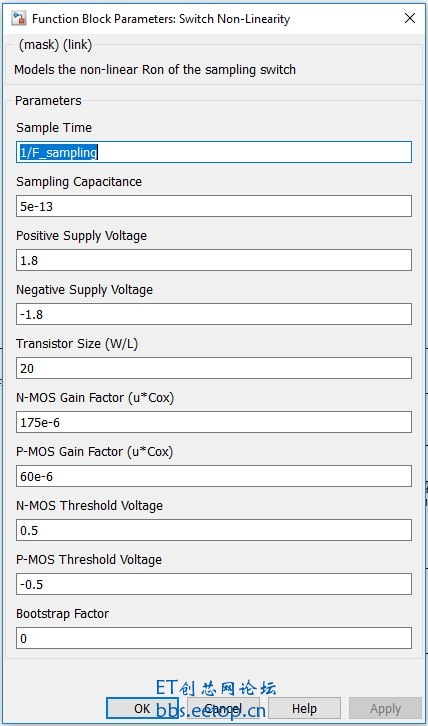The height and width of the screenshot is (726, 428).
Task: Click the (mask) (link) header text
Action: tap(55, 45)
